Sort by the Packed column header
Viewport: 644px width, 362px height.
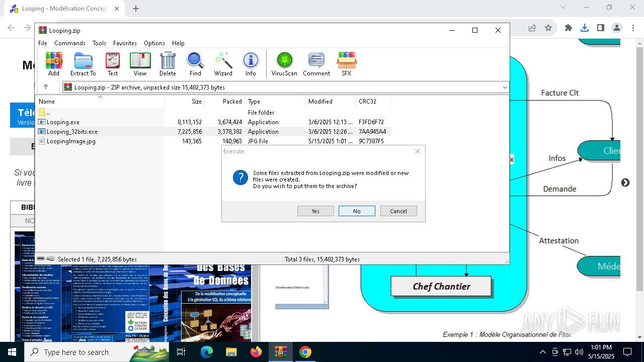(225, 102)
